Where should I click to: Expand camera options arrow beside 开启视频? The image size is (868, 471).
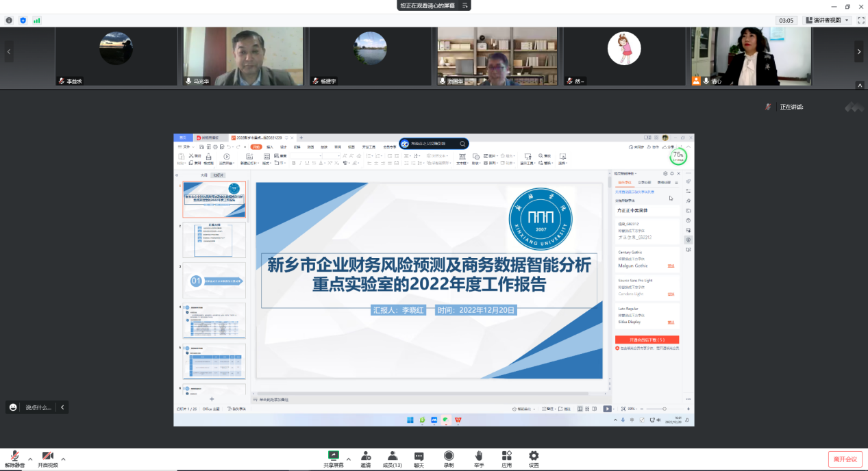coord(63,459)
